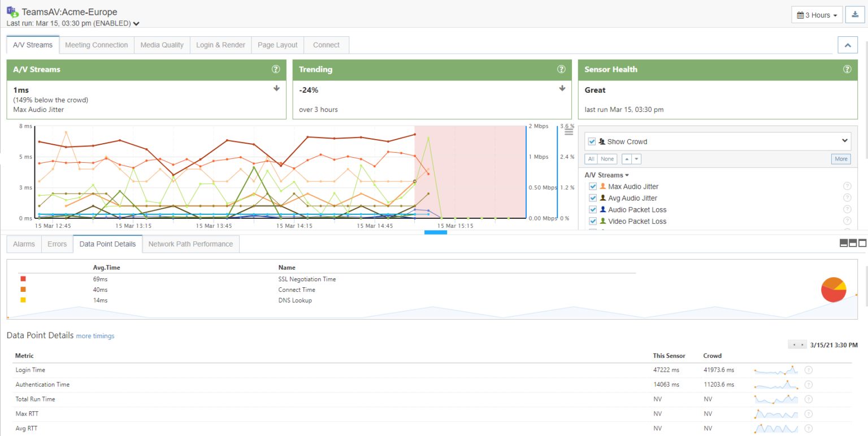Uncheck the Show Crowd checkbox
Screen dimensions: 868x436
tap(591, 141)
